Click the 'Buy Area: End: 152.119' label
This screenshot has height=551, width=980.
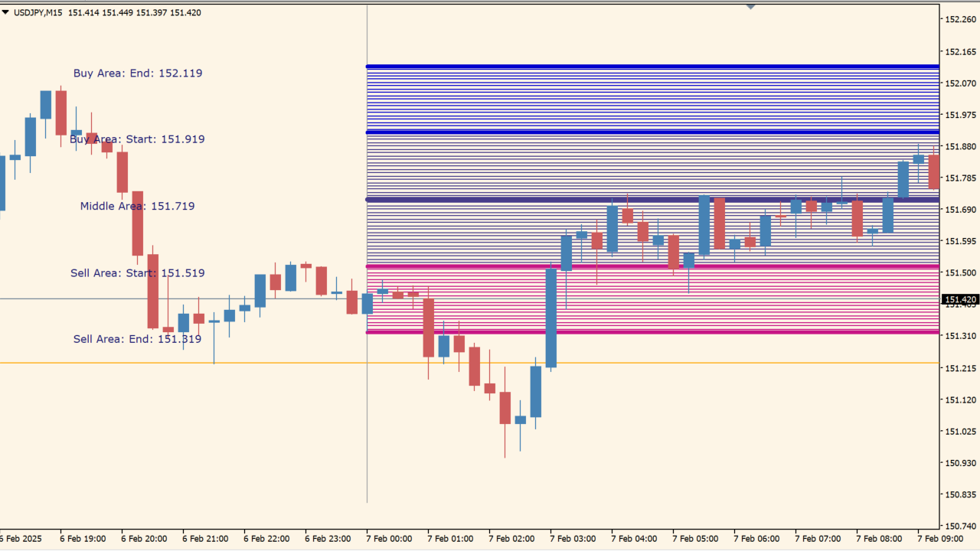(x=138, y=73)
